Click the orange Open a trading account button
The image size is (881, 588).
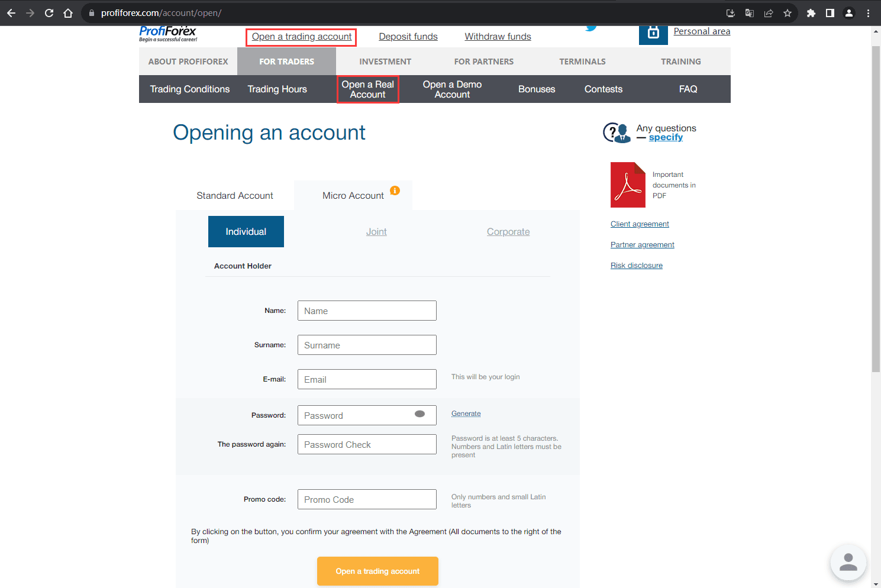[x=377, y=571]
